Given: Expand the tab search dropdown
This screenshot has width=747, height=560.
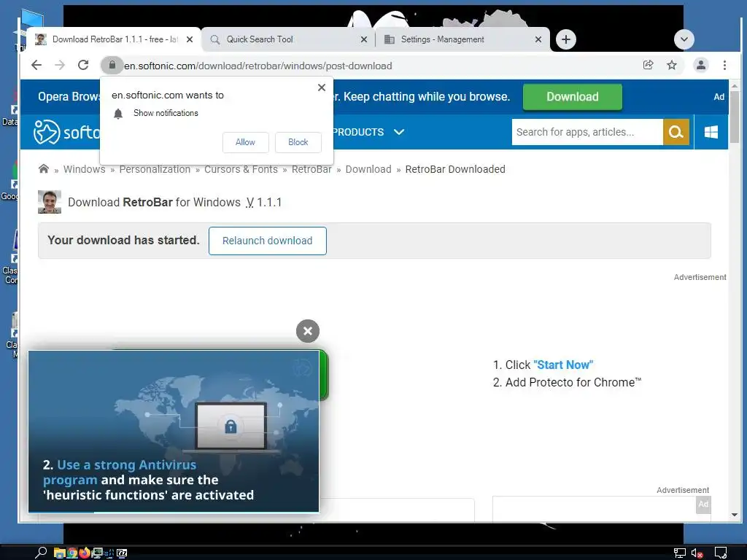Looking at the screenshot, I should (x=684, y=39).
